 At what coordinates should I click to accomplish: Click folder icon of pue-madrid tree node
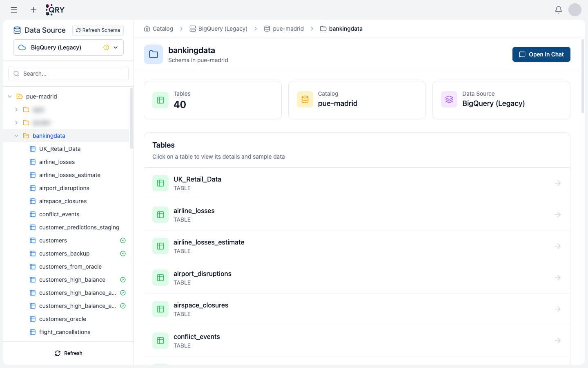[20, 96]
